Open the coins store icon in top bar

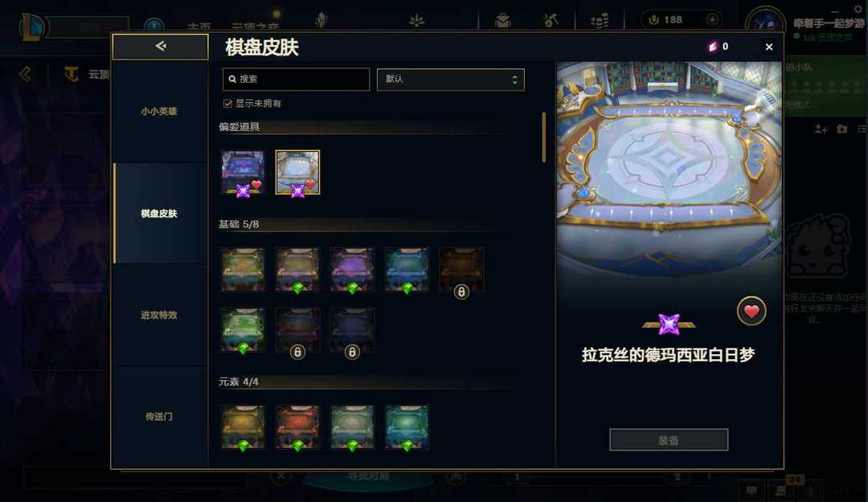[x=600, y=20]
